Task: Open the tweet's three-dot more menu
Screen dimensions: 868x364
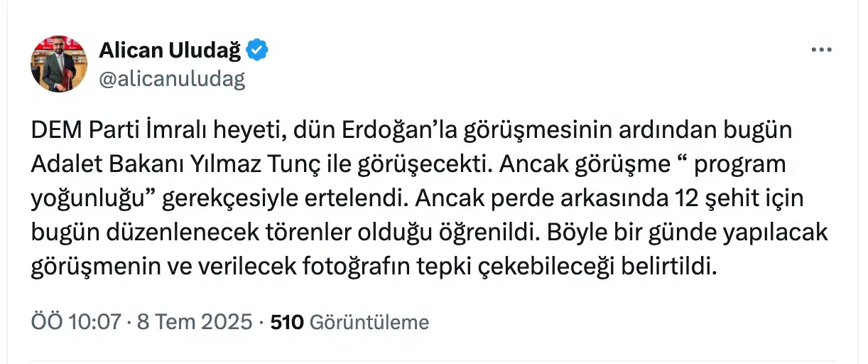Action: coord(821,50)
